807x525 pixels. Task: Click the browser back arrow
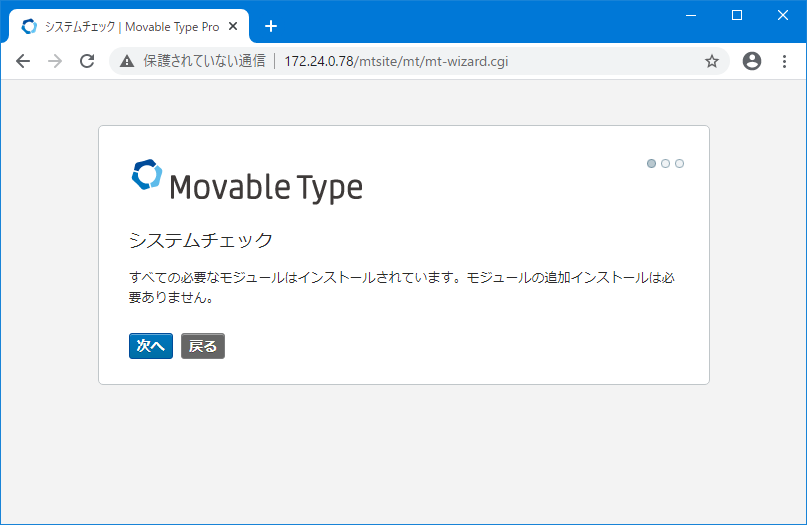(23, 61)
